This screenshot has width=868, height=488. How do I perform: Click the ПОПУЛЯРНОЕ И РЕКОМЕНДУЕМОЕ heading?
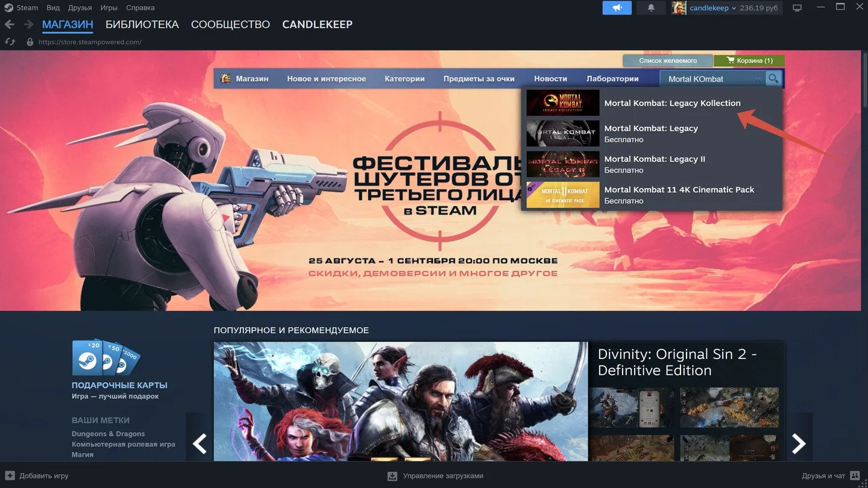click(x=291, y=330)
